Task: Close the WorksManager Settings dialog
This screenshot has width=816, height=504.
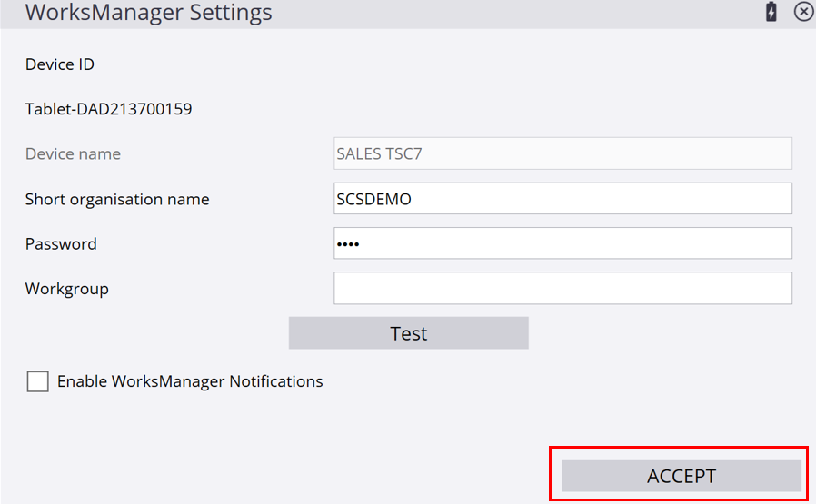Action: (803, 12)
